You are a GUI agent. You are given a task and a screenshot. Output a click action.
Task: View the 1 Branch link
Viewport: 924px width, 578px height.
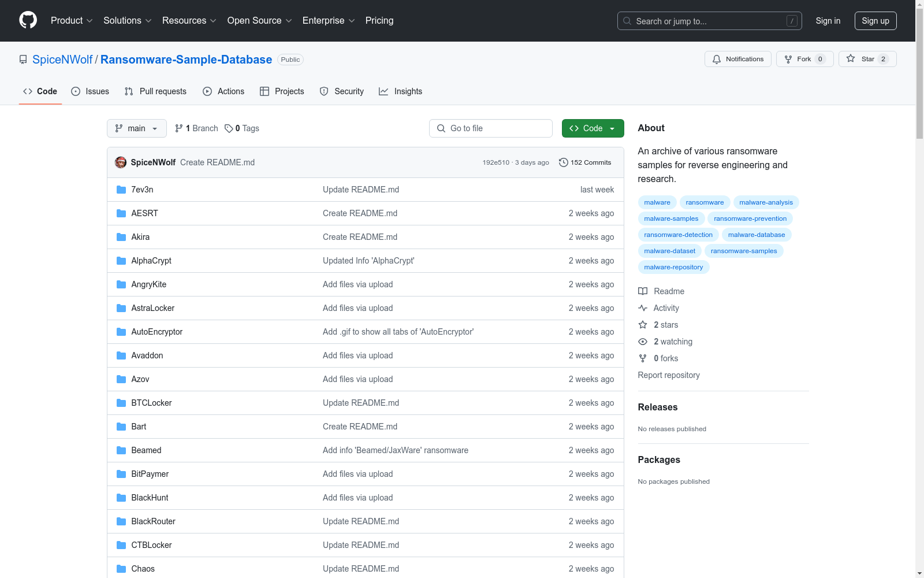(x=196, y=128)
